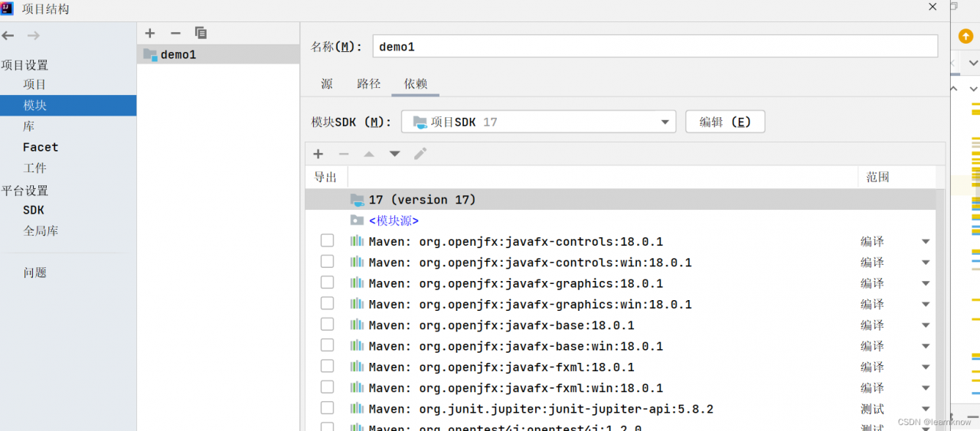Toggle export checkbox for javafx-graphics:win:18.0.1
Screen dimensions: 980x431
[x=327, y=303]
